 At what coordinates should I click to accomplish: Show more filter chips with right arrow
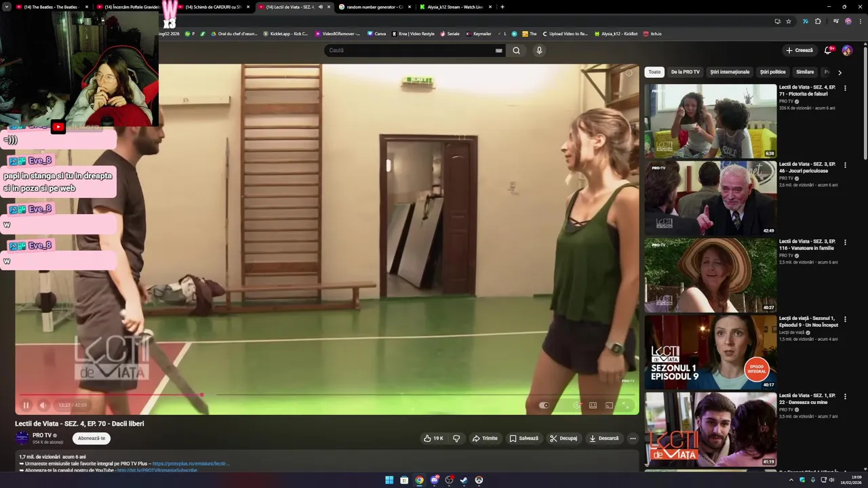840,72
